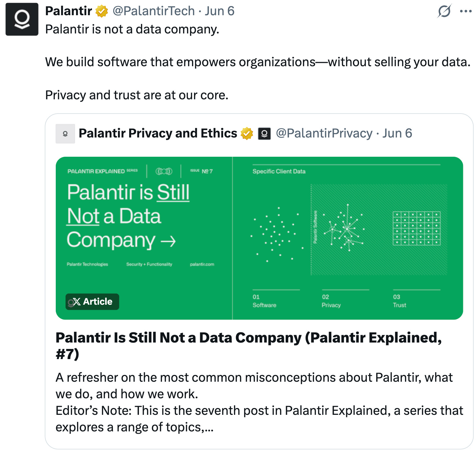Click the interlocking circles logo in cover header
The width and height of the screenshot is (476, 454).
click(164, 171)
